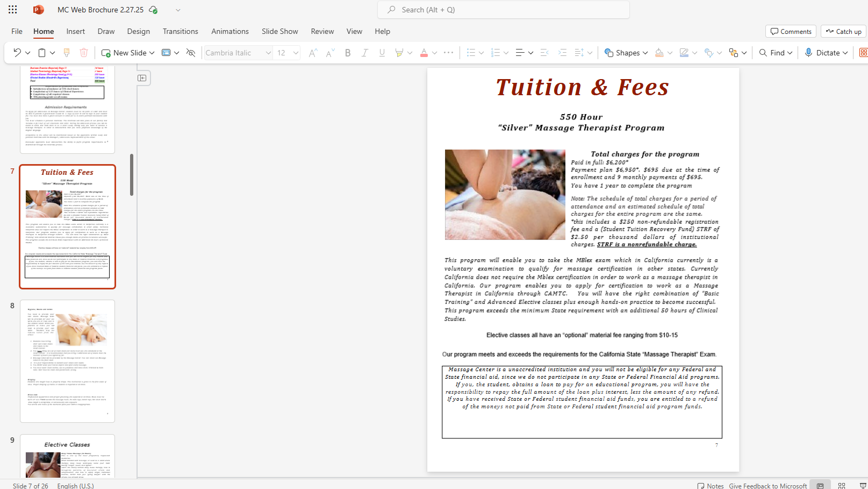Image resolution: width=868 pixels, height=489 pixels.
Task: Click the Dictate microphone icon
Action: 808,53
